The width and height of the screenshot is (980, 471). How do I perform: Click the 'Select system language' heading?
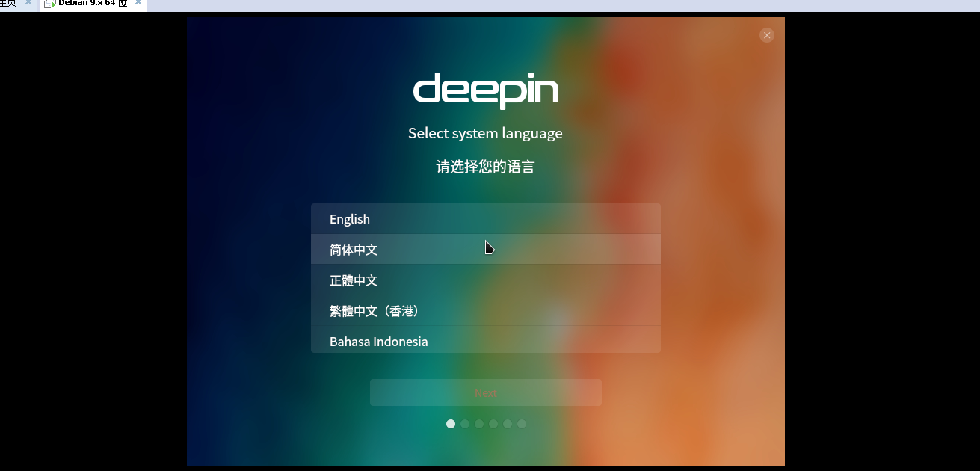coord(485,133)
